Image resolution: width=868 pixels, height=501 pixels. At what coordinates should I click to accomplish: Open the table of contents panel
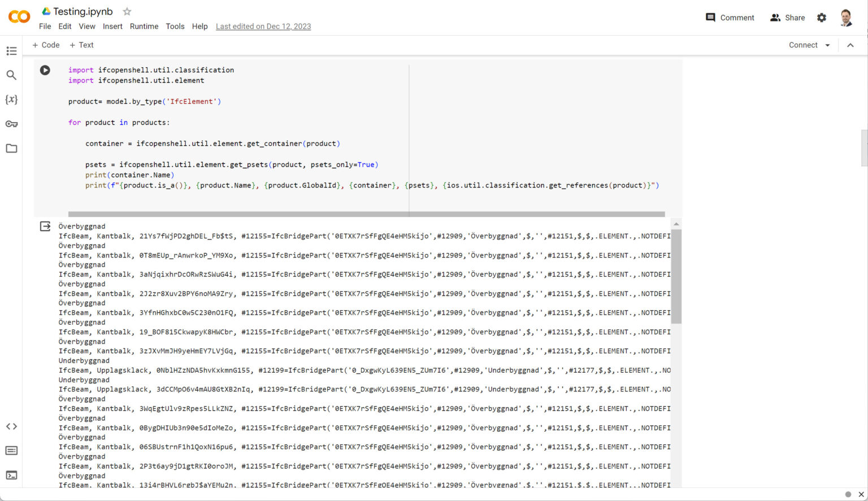click(11, 51)
